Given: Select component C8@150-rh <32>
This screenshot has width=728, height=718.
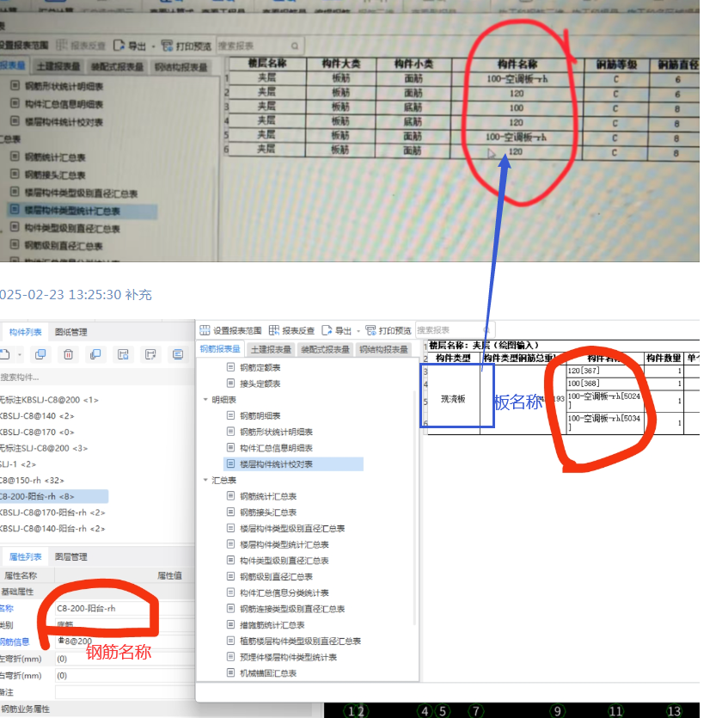Looking at the screenshot, I should point(32,480).
